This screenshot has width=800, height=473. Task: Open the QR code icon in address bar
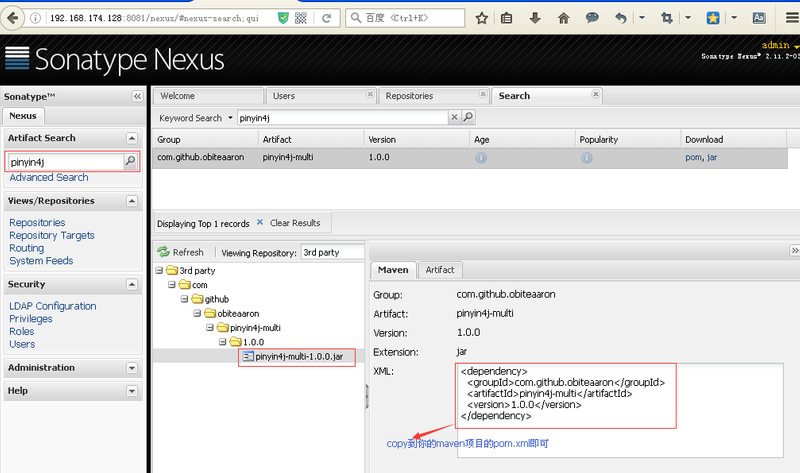(301, 18)
